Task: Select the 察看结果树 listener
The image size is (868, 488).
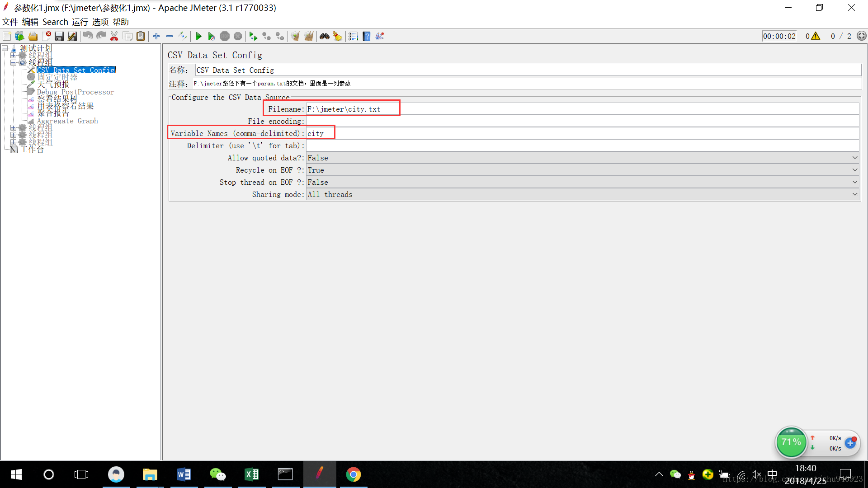Action: click(x=57, y=99)
